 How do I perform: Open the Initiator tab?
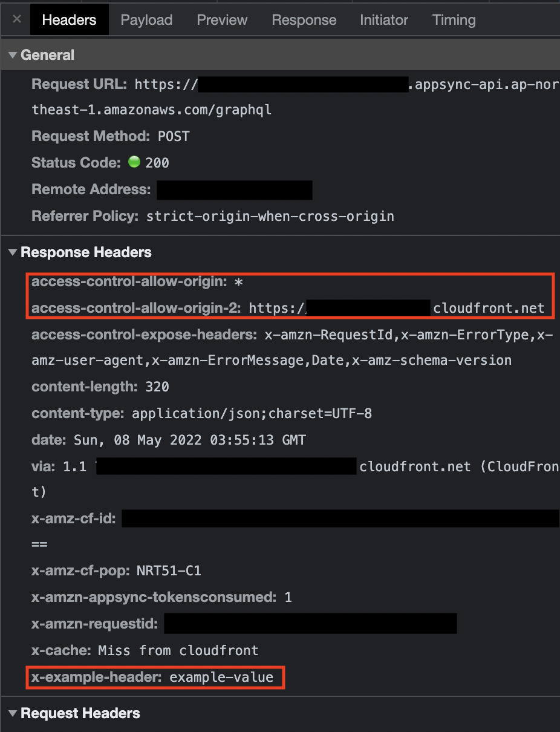tap(383, 19)
